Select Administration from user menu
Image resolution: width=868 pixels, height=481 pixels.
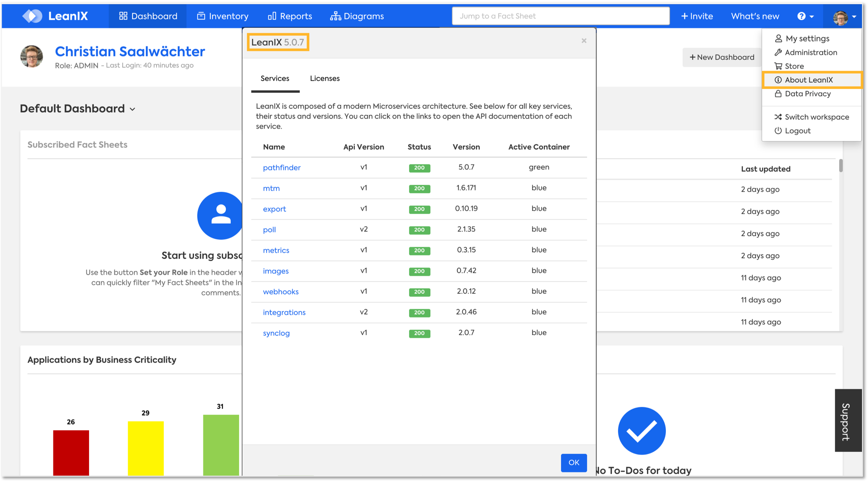(x=810, y=52)
